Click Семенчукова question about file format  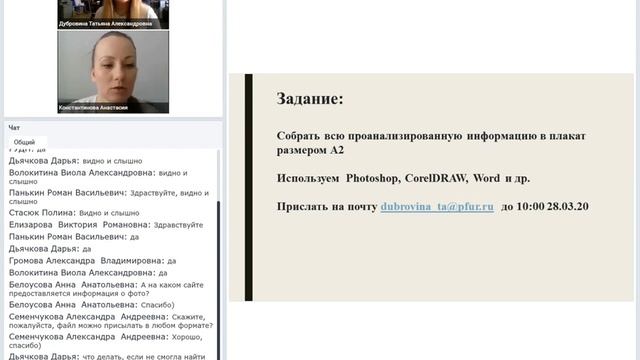(x=111, y=321)
